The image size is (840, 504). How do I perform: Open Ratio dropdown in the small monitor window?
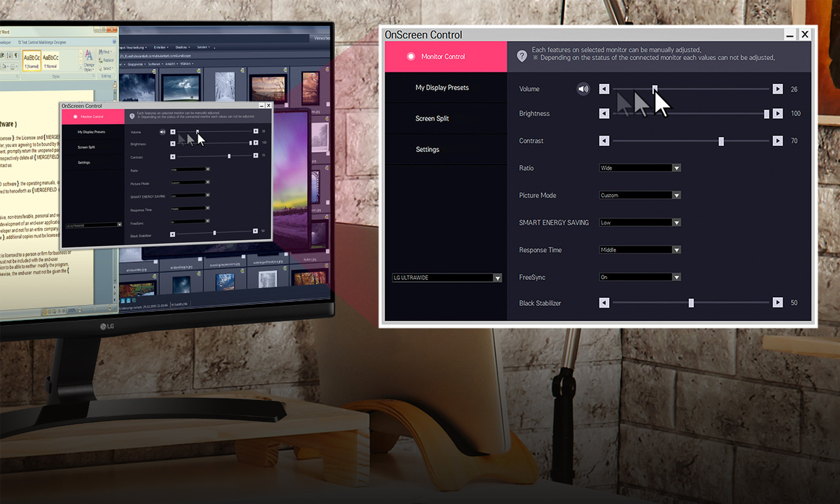point(190,169)
